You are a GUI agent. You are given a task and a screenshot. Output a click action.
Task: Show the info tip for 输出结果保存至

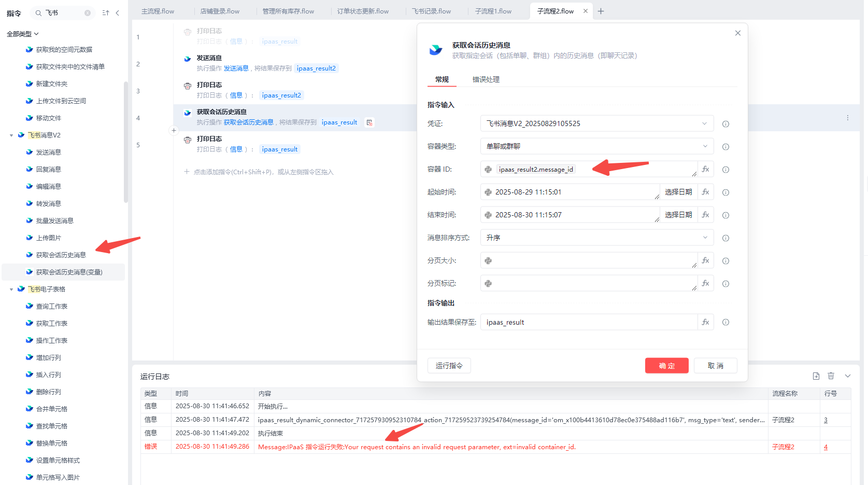(726, 322)
